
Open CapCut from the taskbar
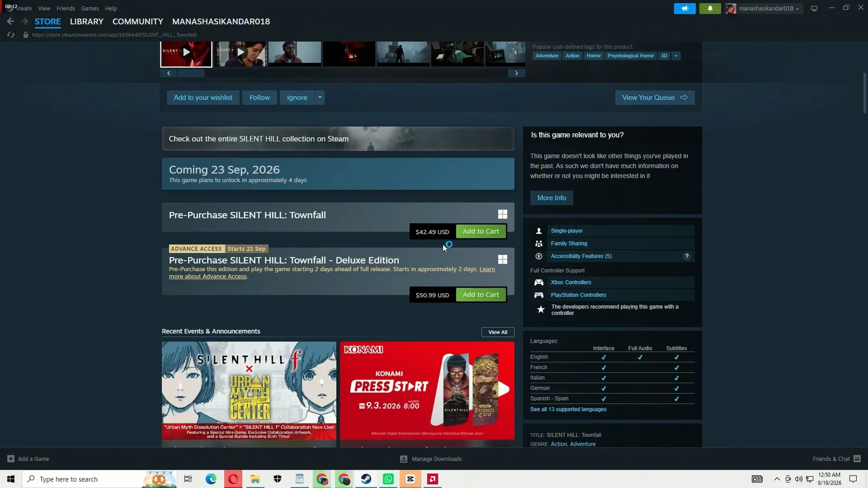pos(411,479)
